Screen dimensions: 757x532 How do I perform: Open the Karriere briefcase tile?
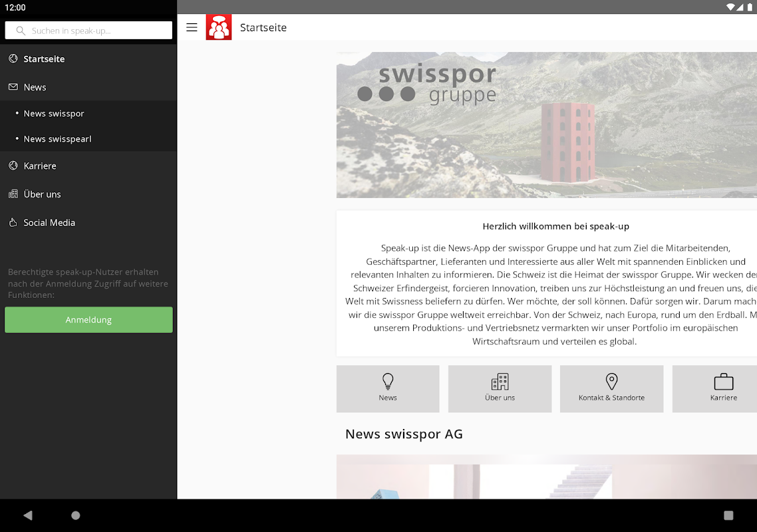(x=714, y=388)
